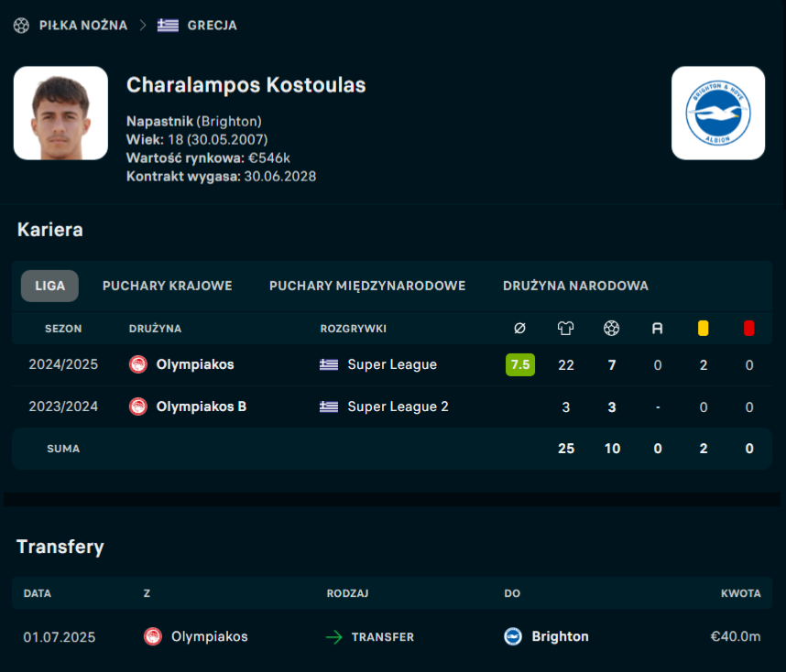The height and width of the screenshot is (672, 786).
Task: Show the DRUŻYNA NARODOWA tab
Action: click(575, 286)
